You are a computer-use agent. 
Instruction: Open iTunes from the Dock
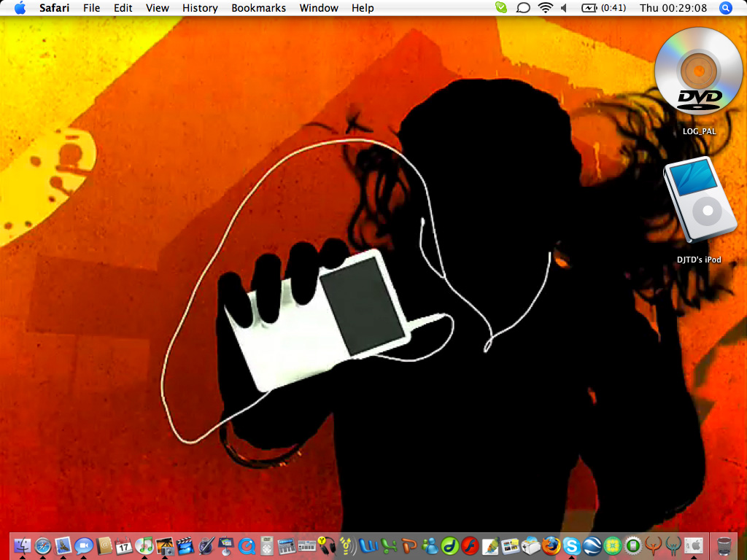point(144,545)
